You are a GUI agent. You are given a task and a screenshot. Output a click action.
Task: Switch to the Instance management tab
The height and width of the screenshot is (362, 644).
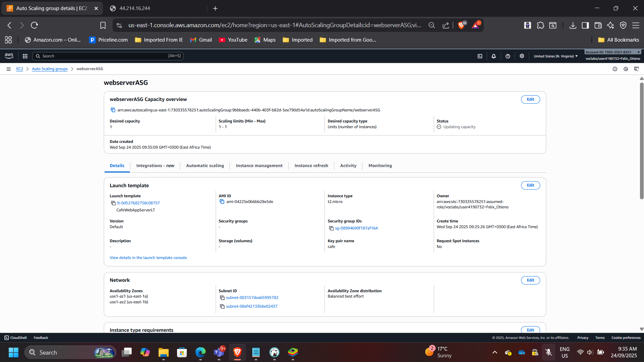pyautogui.click(x=259, y=165)
